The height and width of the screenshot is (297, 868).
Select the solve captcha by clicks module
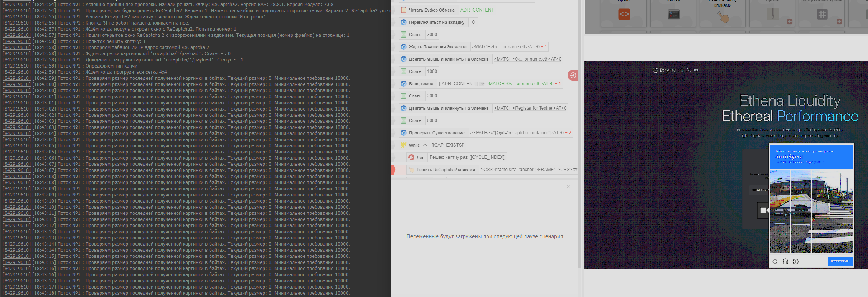[723, 16]
